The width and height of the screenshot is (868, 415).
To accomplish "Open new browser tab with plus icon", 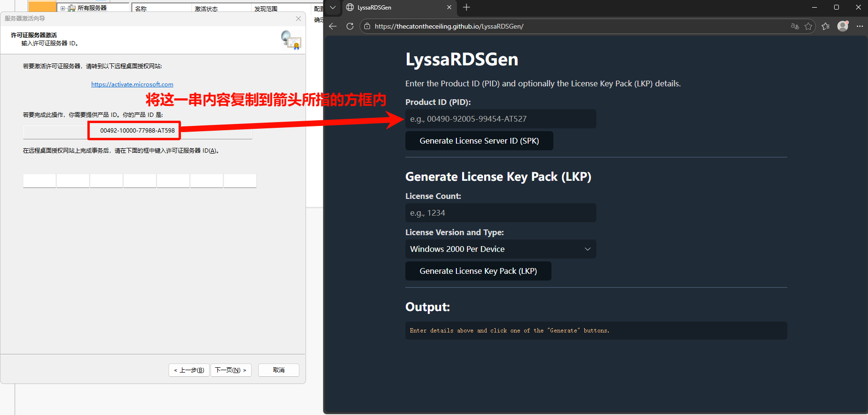I will click(x=466, y=7).
